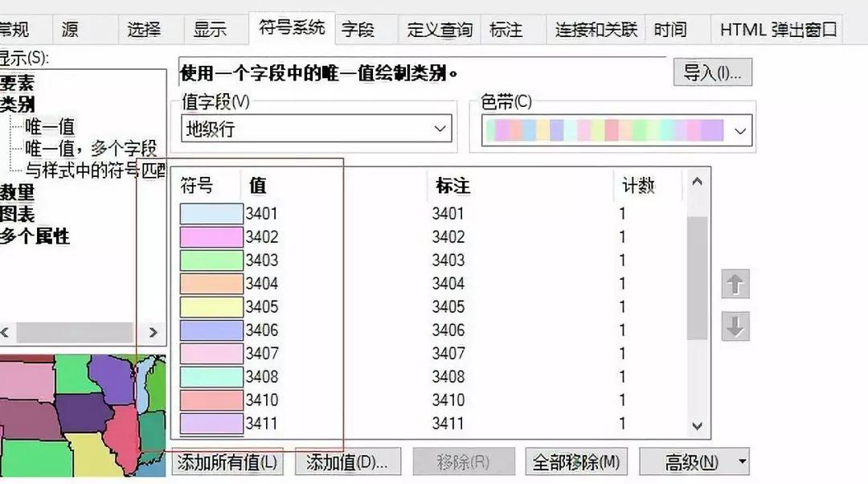Click the value list vertical scrollbar thumb
Viewport: 868px width, 484px height.
[x=697, y=278]
